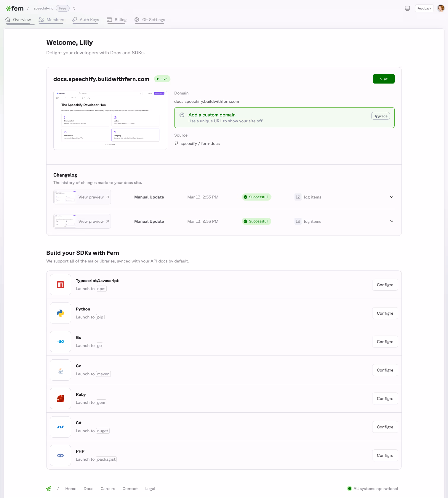This screenshot has height=498, width=448.
Task: Expand the first changelog entry chevron
Action: [392, 197]
